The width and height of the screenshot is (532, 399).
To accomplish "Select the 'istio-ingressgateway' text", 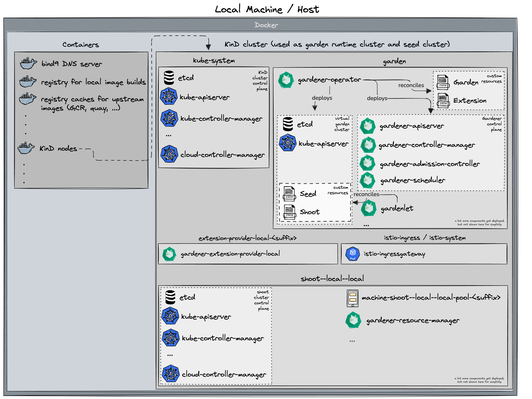I will [394, 254].
